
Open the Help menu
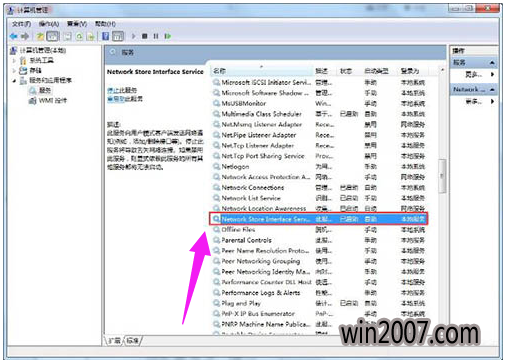pyautogui.click(x=105, y=24)
